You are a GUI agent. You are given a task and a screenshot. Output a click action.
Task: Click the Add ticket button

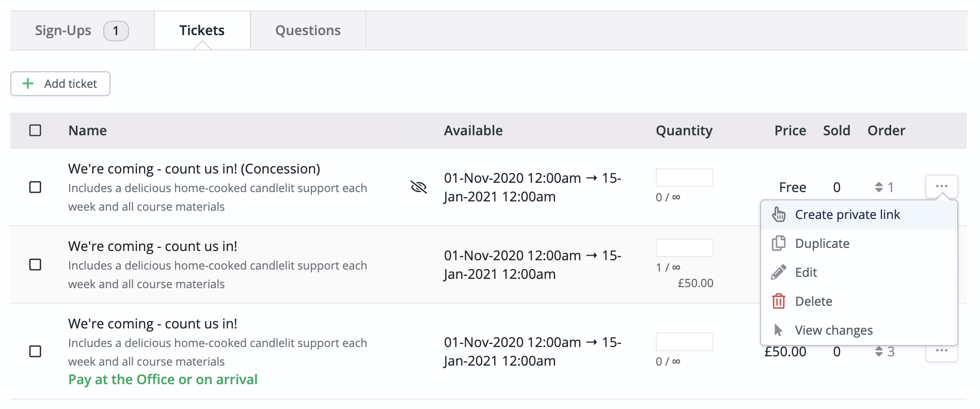(60, 83)
